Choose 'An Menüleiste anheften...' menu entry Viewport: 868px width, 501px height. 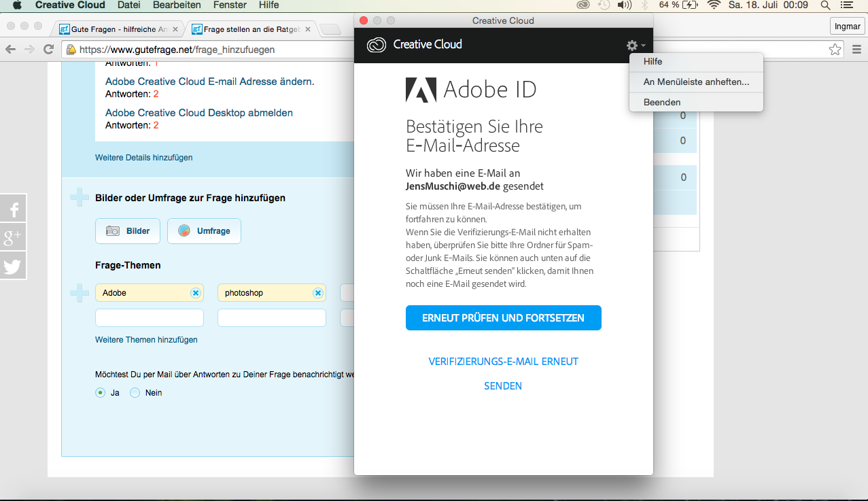[696, 82]
